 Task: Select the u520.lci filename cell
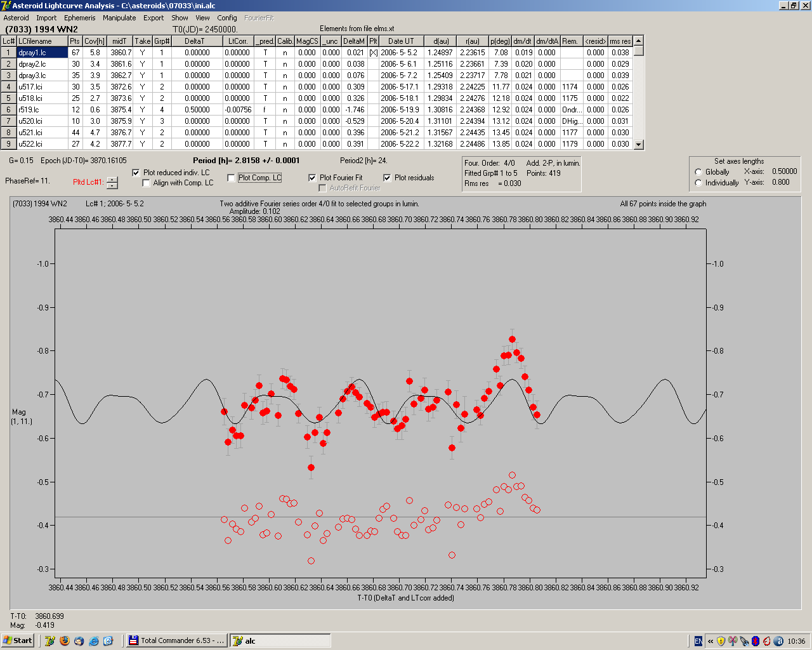(43, 121)
